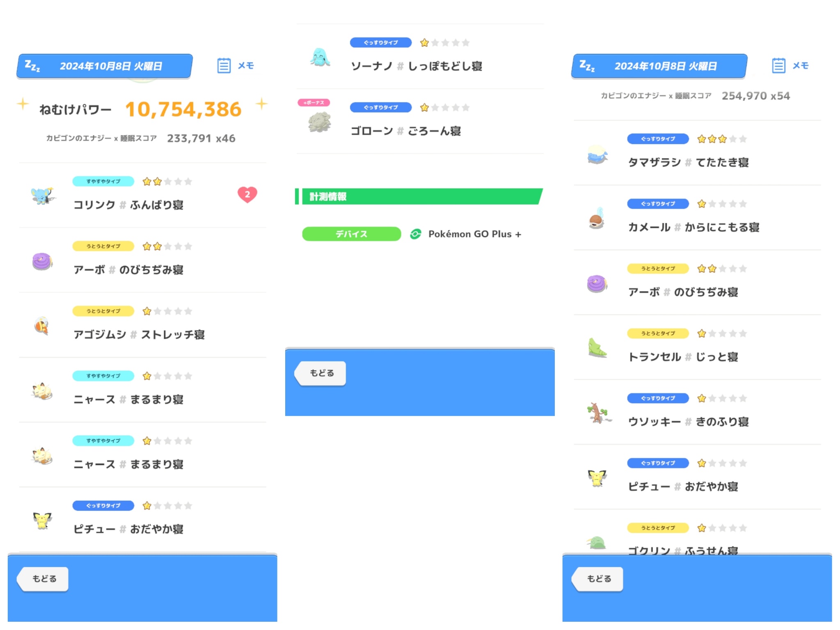Open the memo icon in right panel

point(778,66)
